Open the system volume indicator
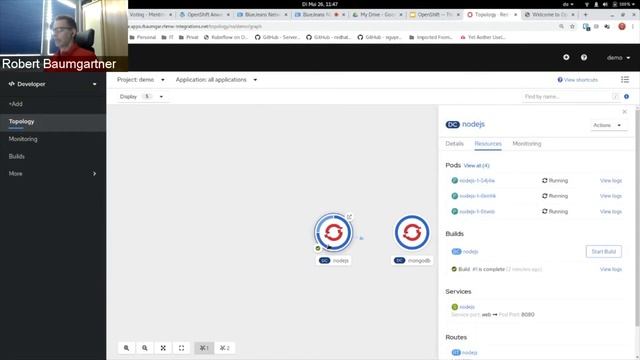The image size is (640, 360). [605, 4]
